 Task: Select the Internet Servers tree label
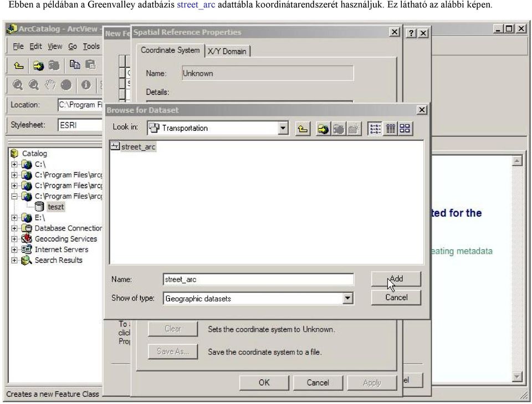click(x=62, y=249)
